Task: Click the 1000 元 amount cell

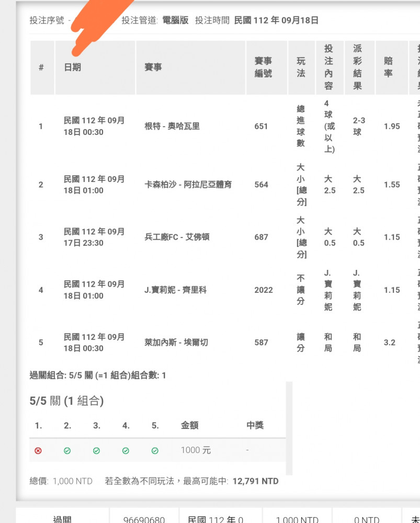Action: point(196,450)
